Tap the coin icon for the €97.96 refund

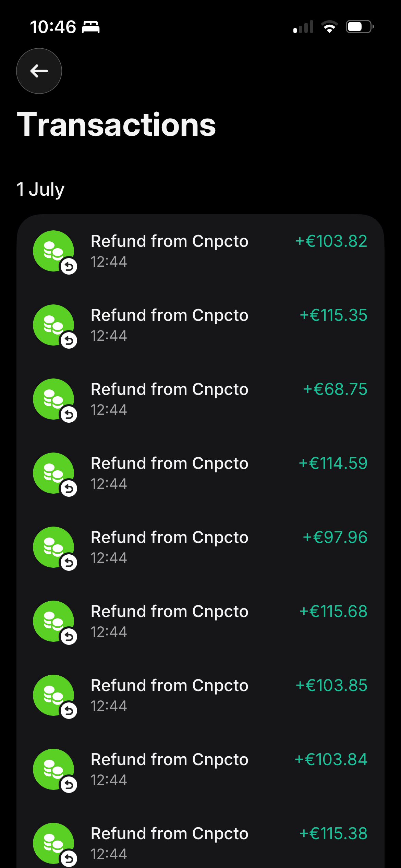[53, 547]
